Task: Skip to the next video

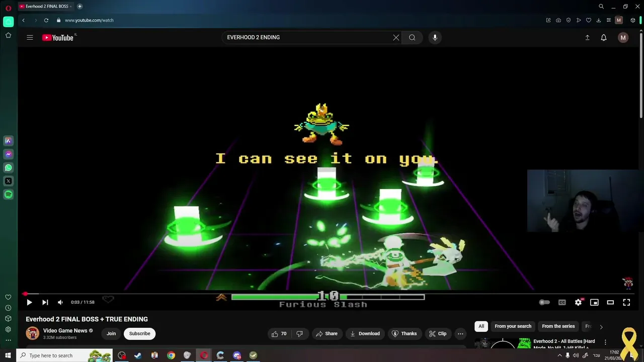Action: tap(45, 302)
